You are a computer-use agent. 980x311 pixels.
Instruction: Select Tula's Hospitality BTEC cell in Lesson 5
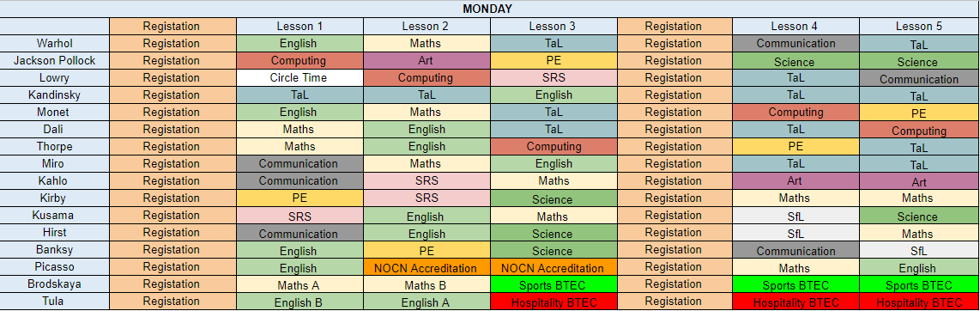tap(919, 302)
